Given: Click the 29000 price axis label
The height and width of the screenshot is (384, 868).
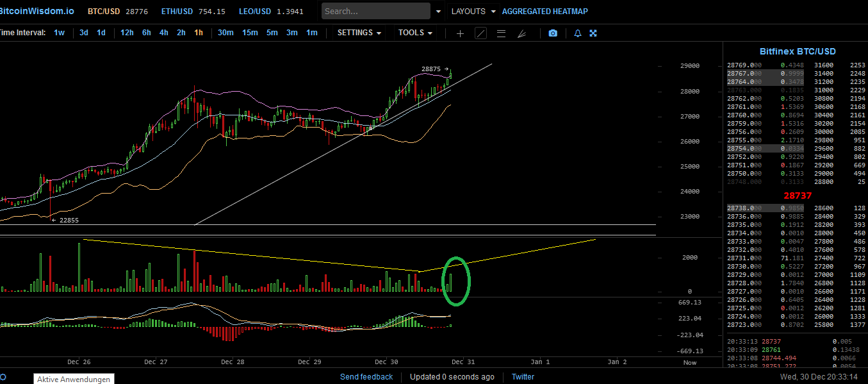Looking at the screenshot, I should click(690, 66).
